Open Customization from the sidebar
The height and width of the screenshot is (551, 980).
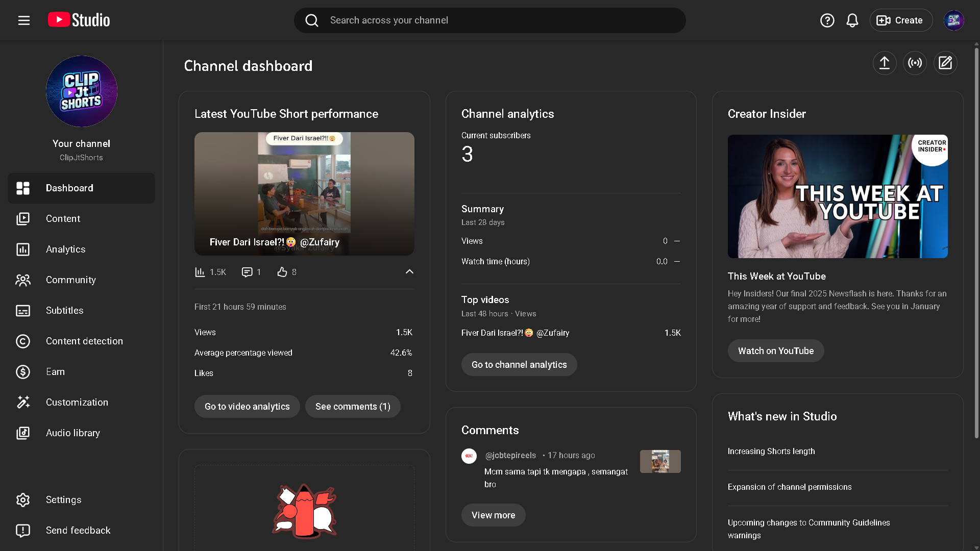(x=77, y=403)
